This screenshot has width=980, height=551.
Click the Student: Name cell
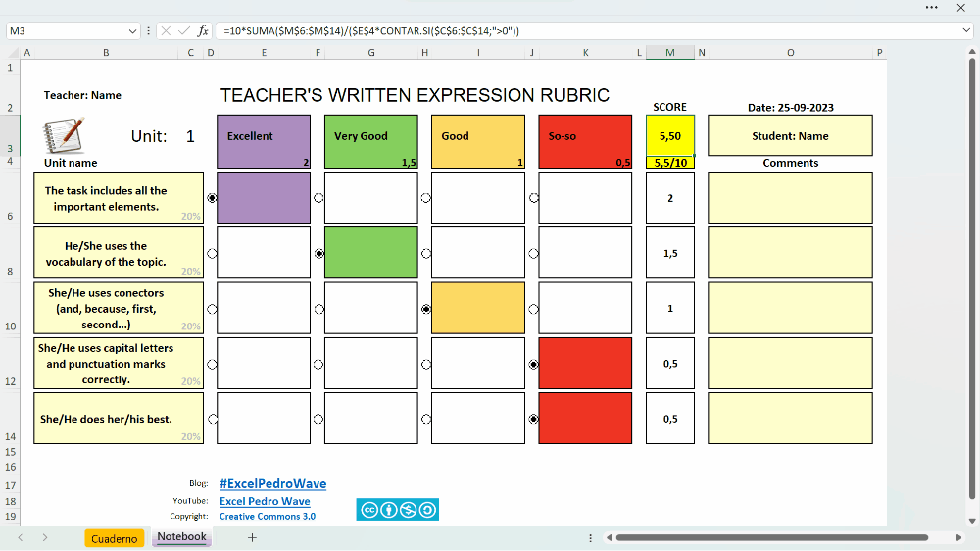tap(790, 135)
